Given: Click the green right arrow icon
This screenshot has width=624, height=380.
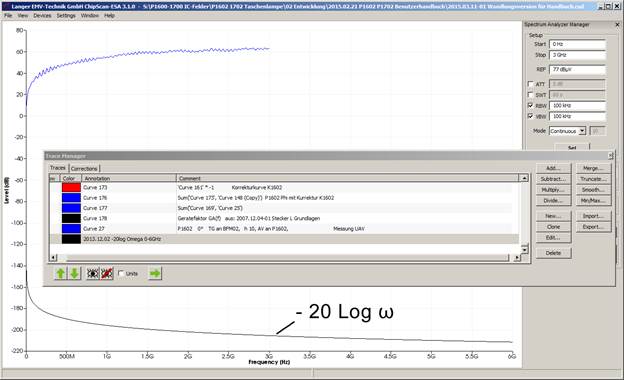Looking at the screenshot, I should 155,273.
